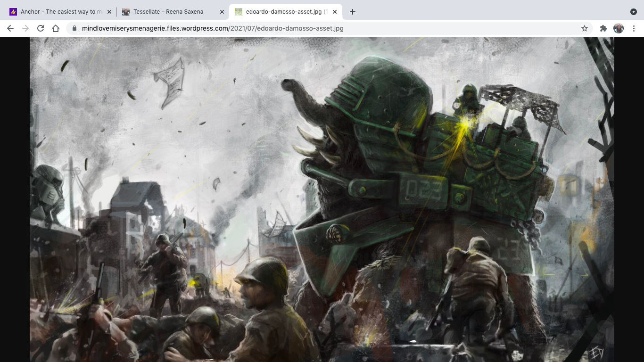Image resolution: width=644 pixels, height=362 pixels.
Task: Expand the tab search dropdown arrow
Action: (x=634, y=12)
